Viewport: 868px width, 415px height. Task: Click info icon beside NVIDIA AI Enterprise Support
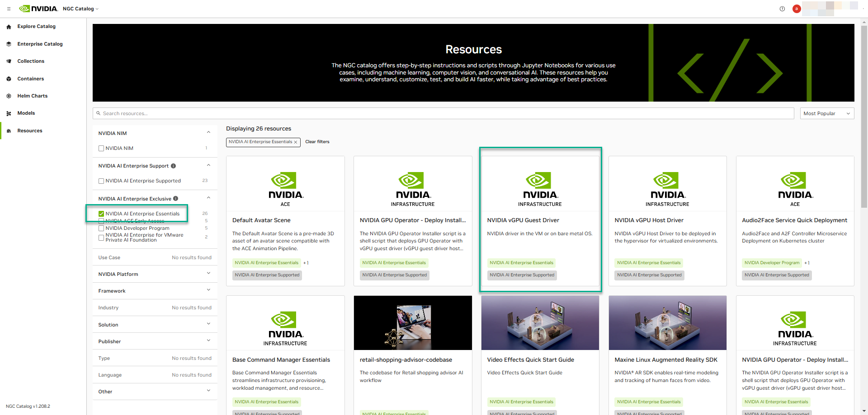point(173,166)
